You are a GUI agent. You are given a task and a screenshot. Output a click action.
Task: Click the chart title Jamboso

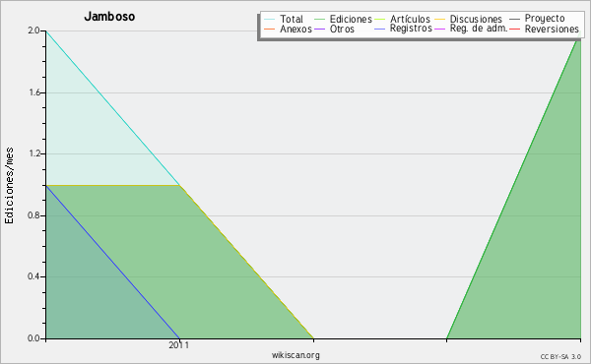point(109,17)
